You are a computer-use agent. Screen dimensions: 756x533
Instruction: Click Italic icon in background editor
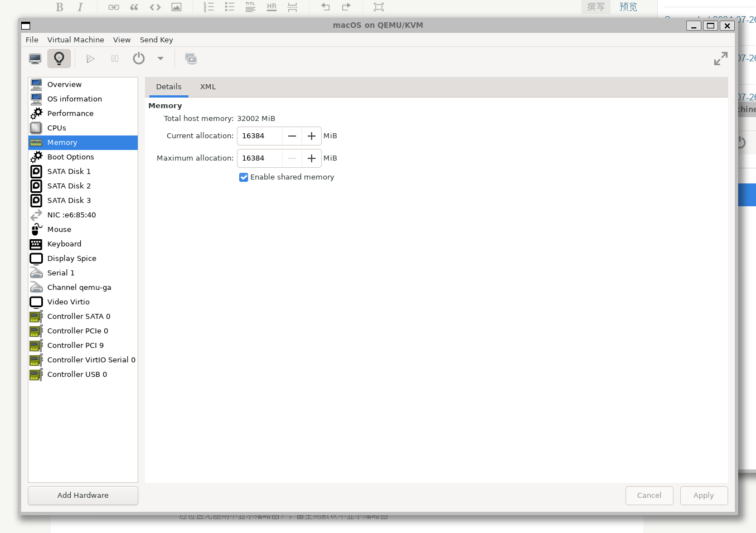[x=80, y=7]
